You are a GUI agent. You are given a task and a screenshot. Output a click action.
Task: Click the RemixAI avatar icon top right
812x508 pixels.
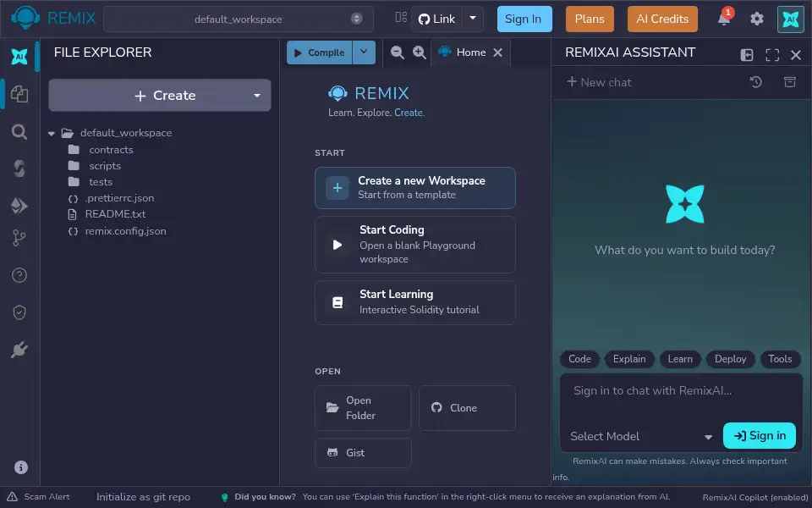pos(790,19)
